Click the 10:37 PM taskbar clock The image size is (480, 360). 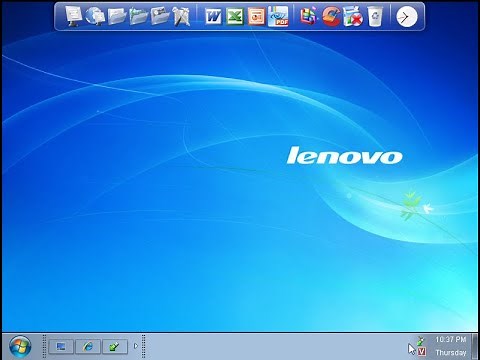coord(451,340)
